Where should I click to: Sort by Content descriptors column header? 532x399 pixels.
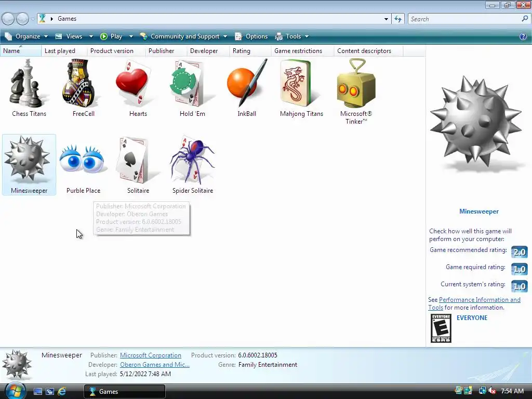pyautogui.click(x=368, y=50)
